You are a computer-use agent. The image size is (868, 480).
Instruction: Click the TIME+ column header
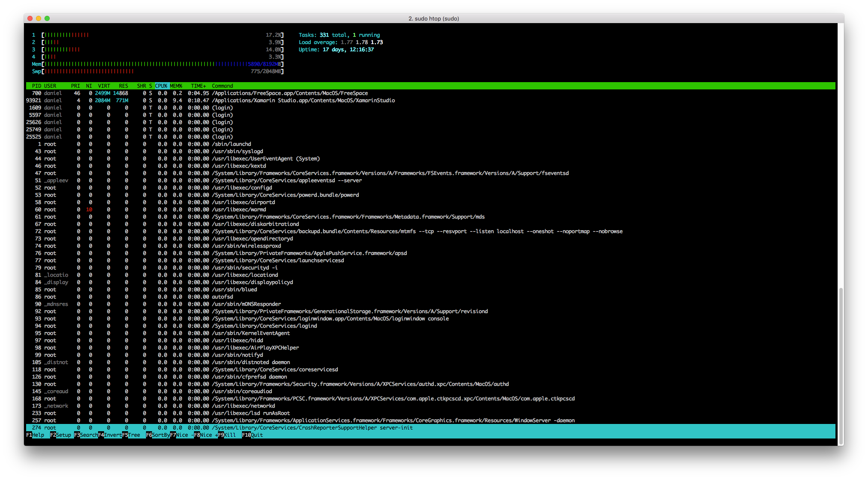[x=198, y=86]
